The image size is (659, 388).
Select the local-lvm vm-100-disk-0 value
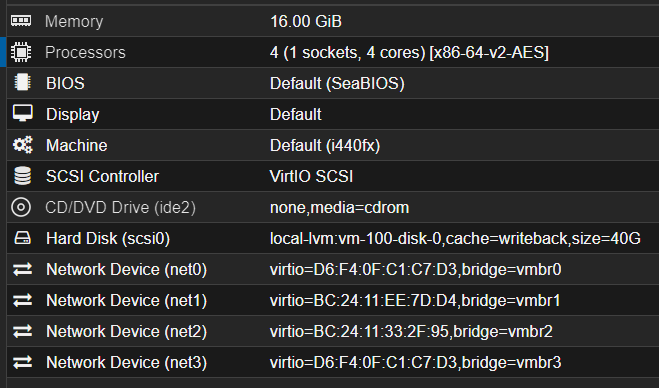[455, 239]
